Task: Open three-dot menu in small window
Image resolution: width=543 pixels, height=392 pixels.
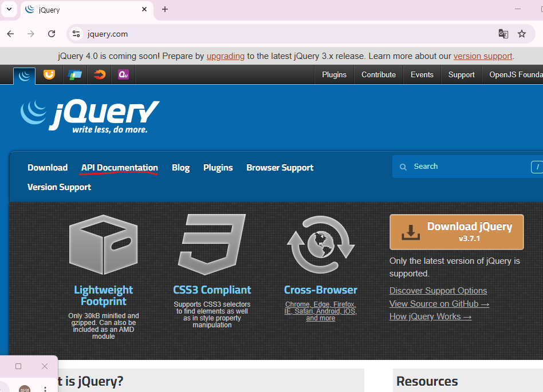Action: [45, 389]
